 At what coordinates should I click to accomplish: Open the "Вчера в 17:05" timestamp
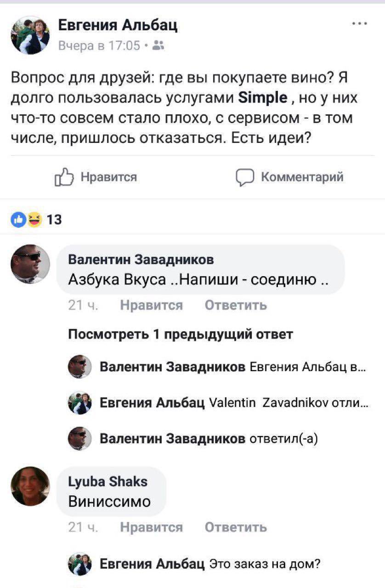(x=99, y=45)
